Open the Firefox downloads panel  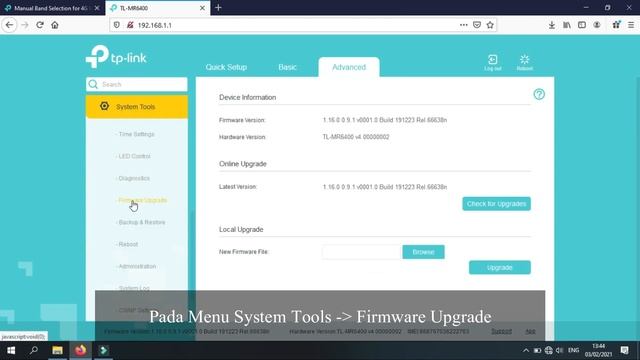551,25
